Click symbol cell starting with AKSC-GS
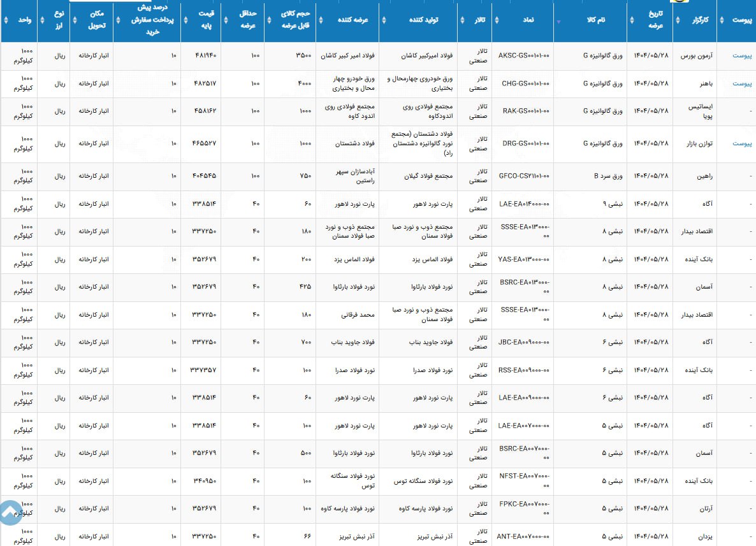The height and width of the screenshot is (546, 756). [523, 56]
